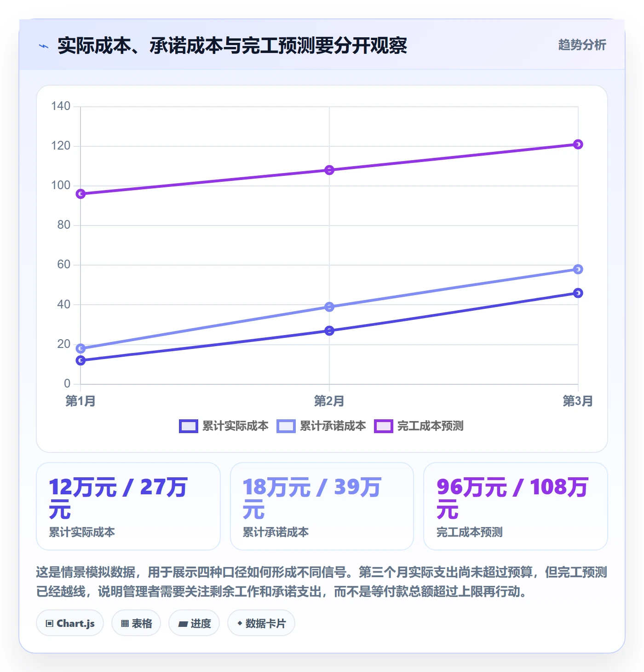This screenshot has height=672, width=644.
Task: Select the 累计承诺成本 data point at 第2月
Action: point(329,307)
